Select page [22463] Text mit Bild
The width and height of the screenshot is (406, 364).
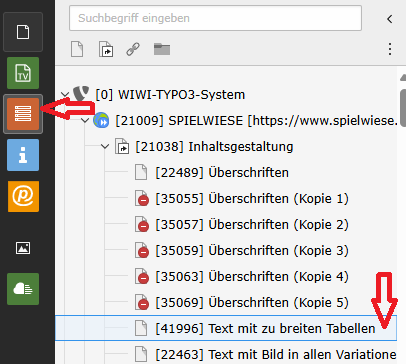[x=276, y=355]
